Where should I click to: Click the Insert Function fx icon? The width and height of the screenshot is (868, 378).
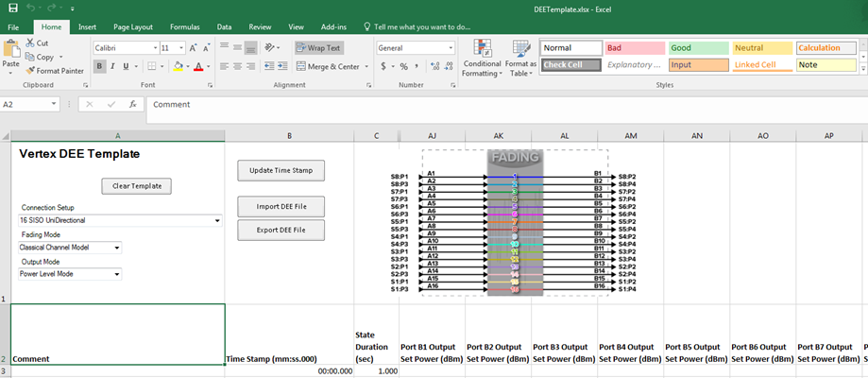click(x=131, y=105)
